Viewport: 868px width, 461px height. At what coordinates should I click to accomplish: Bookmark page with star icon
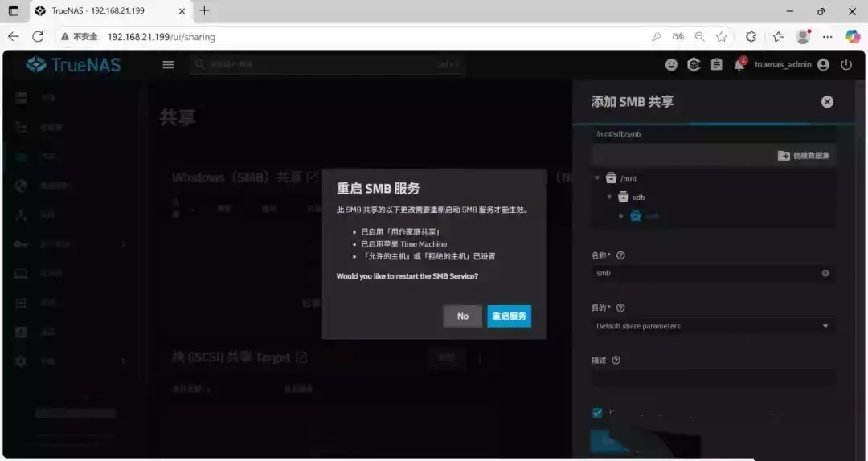(x=721, y=36)
